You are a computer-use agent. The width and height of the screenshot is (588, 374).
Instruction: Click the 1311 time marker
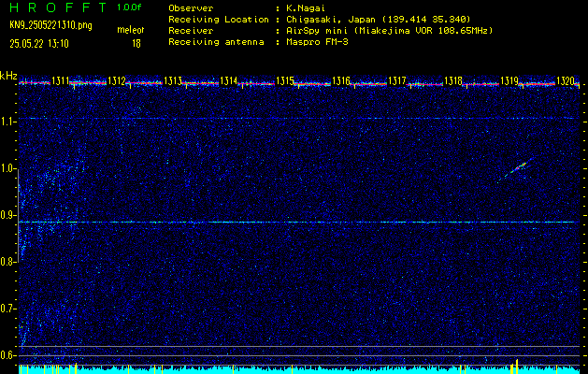pyautogui.click(x=60, y=80)
